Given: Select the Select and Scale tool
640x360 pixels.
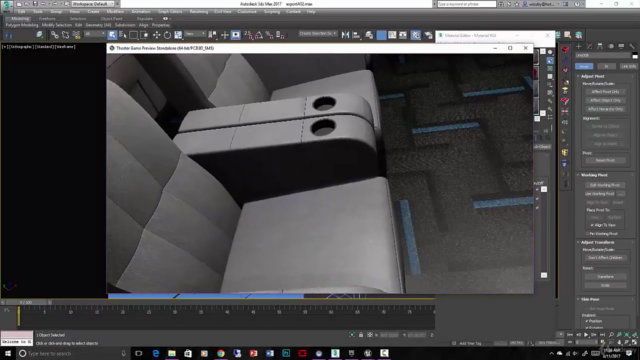Looking at the screenshot, I should [178, 35].
